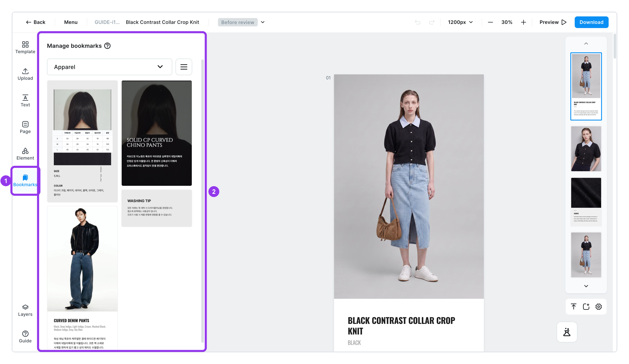The height and width of the screenshot is (364, 629).
Task: Click the 30% zoom level value
Action: 507,22
